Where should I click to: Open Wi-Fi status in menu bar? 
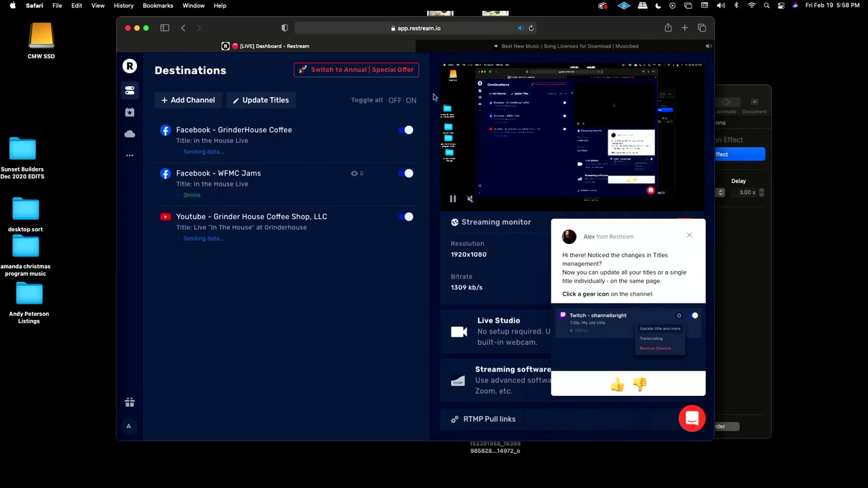(751, 5)
